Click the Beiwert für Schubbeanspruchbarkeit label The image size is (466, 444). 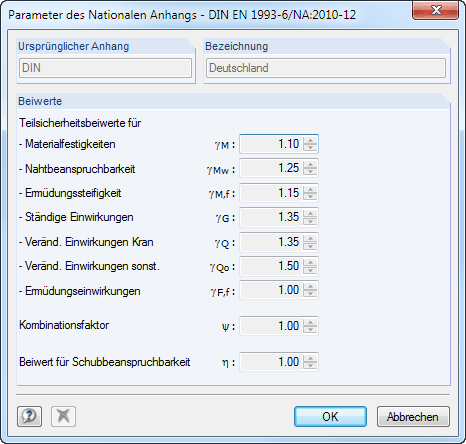tap(105, 362)
